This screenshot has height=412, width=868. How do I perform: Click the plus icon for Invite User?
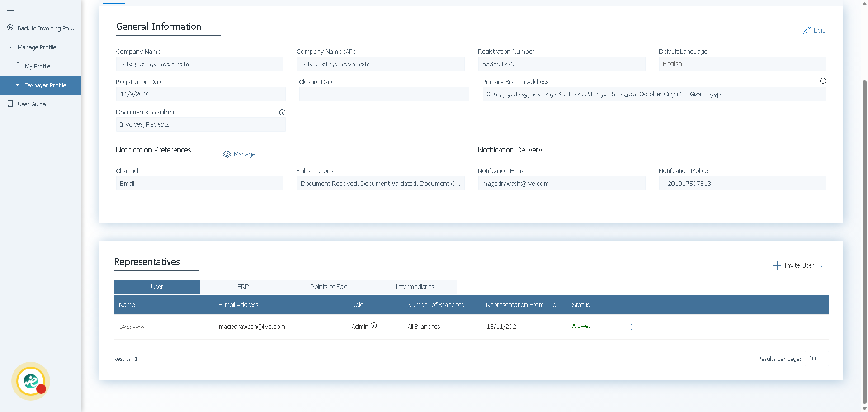click(x=777, y=265)
